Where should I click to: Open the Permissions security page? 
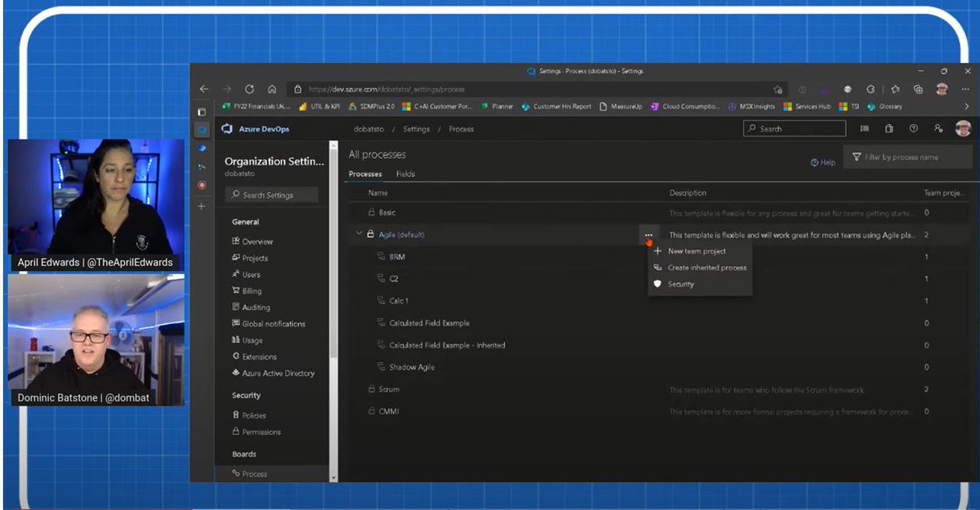(256, 432)
